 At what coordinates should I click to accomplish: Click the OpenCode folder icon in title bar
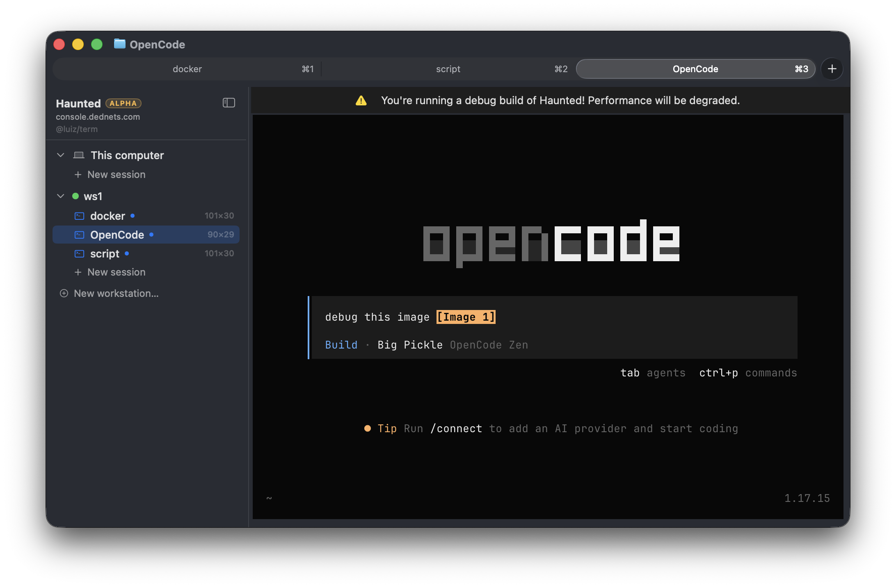click(x=119, y=44)
